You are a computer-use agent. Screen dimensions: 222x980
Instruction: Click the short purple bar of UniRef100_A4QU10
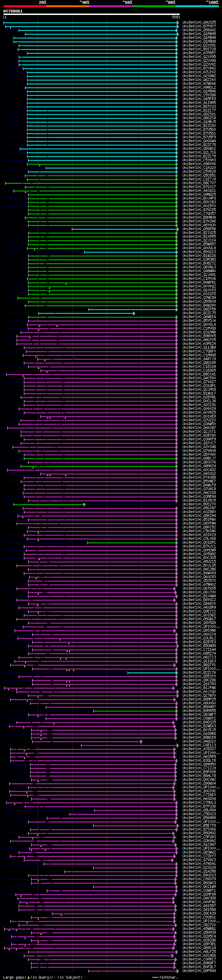click(x=87, y=742)
